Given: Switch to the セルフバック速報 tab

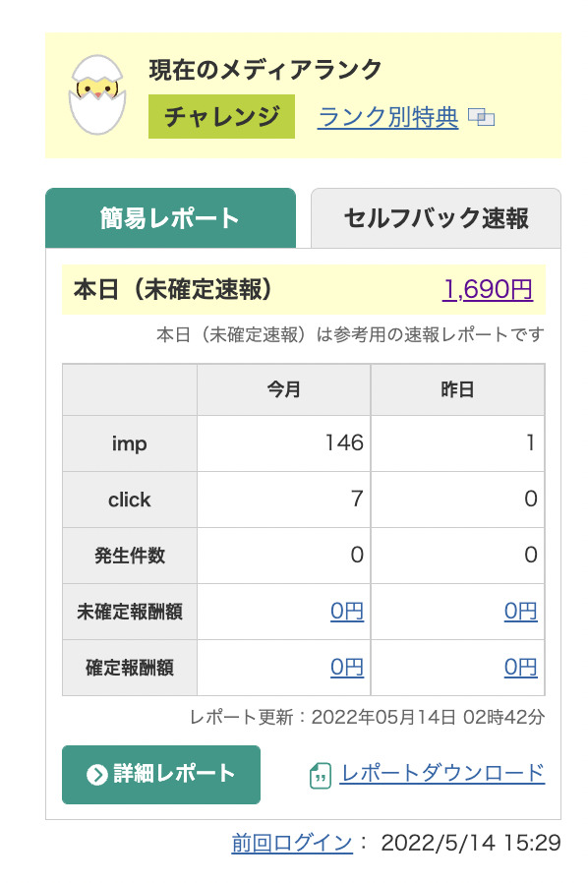Looking at the screenshot, I should click(436, 218).
